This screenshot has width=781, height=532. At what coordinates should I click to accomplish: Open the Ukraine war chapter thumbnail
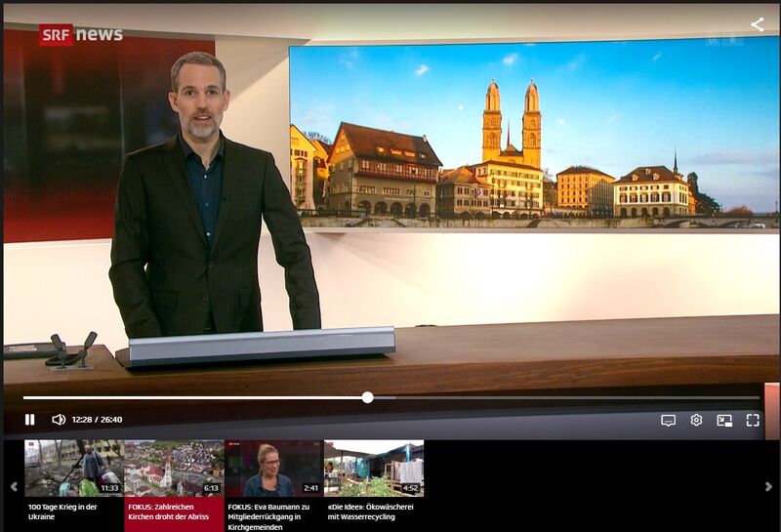[x=73, y=469]
